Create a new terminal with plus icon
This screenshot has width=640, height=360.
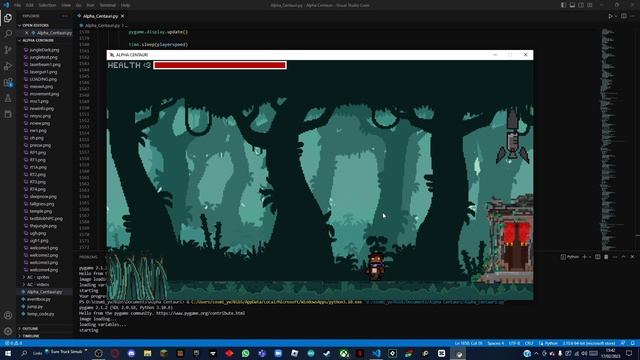point(584,257)
